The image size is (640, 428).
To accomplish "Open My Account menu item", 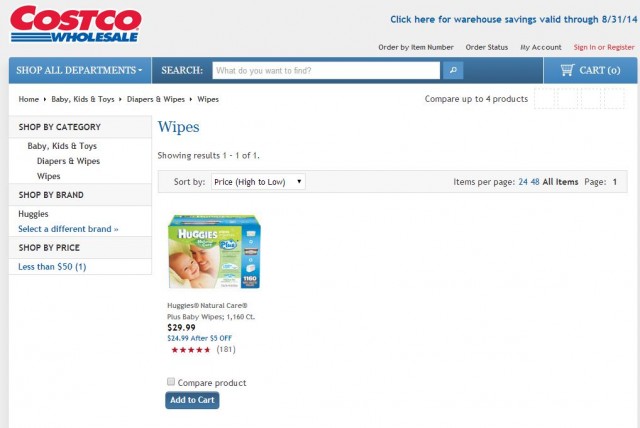I will [541, 47].
